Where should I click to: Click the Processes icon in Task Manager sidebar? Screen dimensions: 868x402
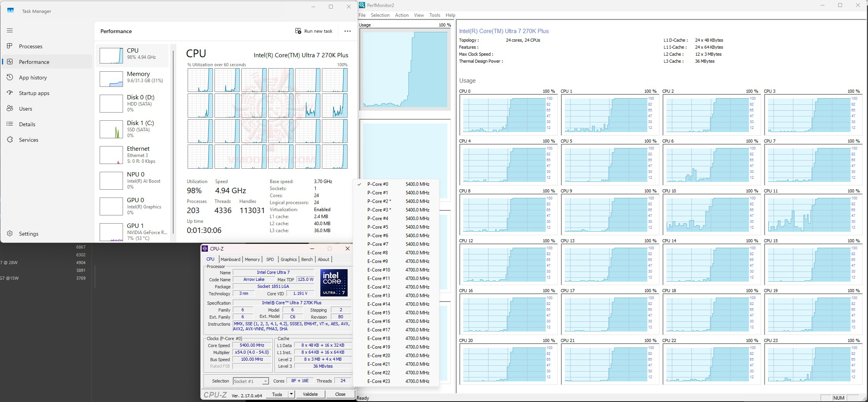coord(10,46)
